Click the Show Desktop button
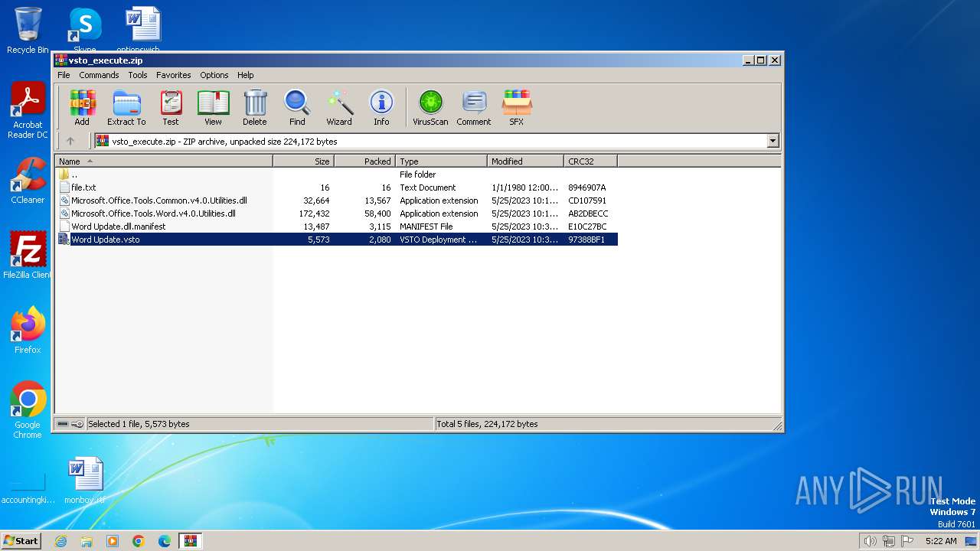This screenshot has width=980, height=551. coord(972,541)
